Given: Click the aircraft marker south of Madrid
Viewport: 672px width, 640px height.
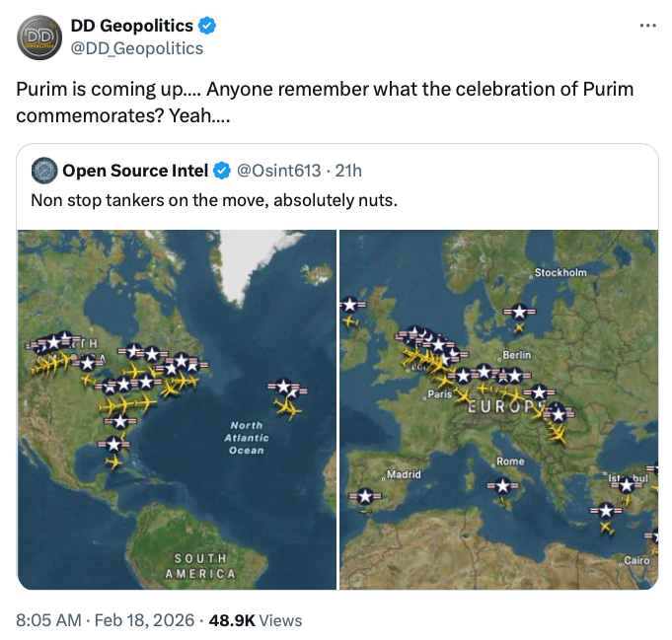Looking at the screenshot, I should [x=365, y=498].
